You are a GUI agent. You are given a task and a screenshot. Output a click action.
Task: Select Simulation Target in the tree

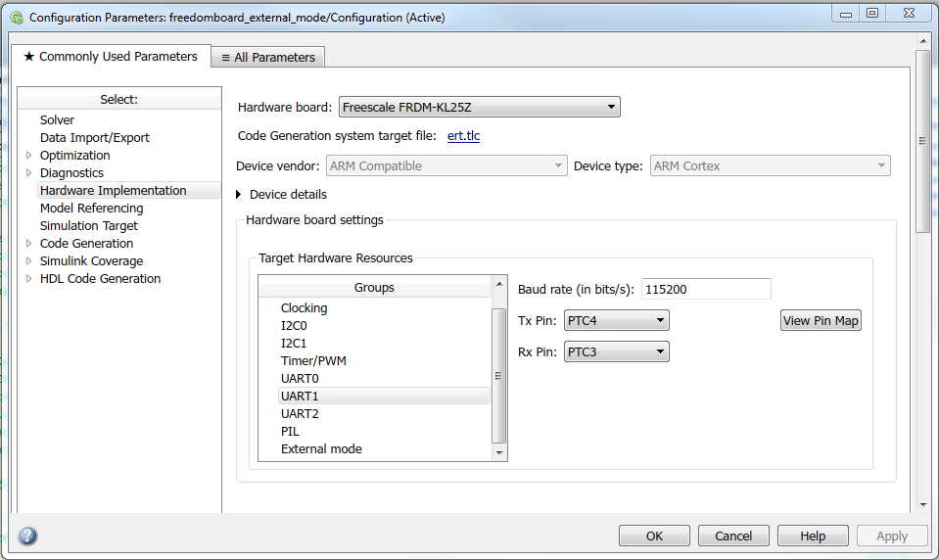pos(89,226)
